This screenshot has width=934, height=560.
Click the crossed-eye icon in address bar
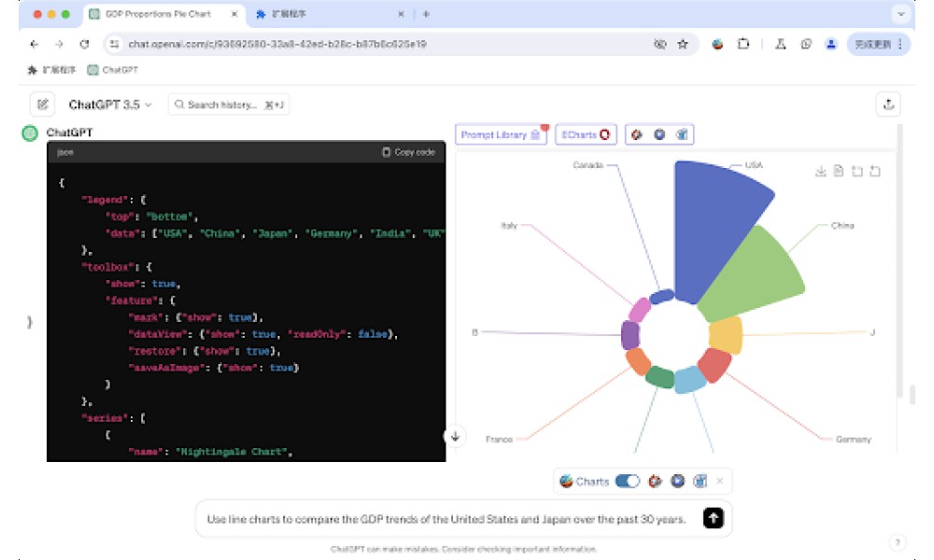click(x=660, y=44)
